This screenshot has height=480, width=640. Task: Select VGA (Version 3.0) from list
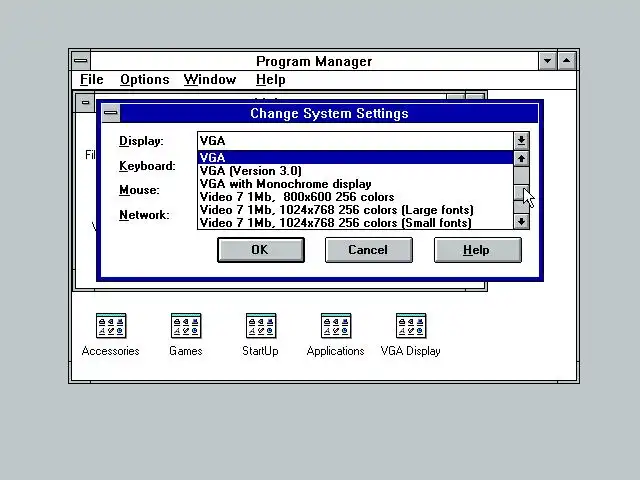[x=355, y=171]
